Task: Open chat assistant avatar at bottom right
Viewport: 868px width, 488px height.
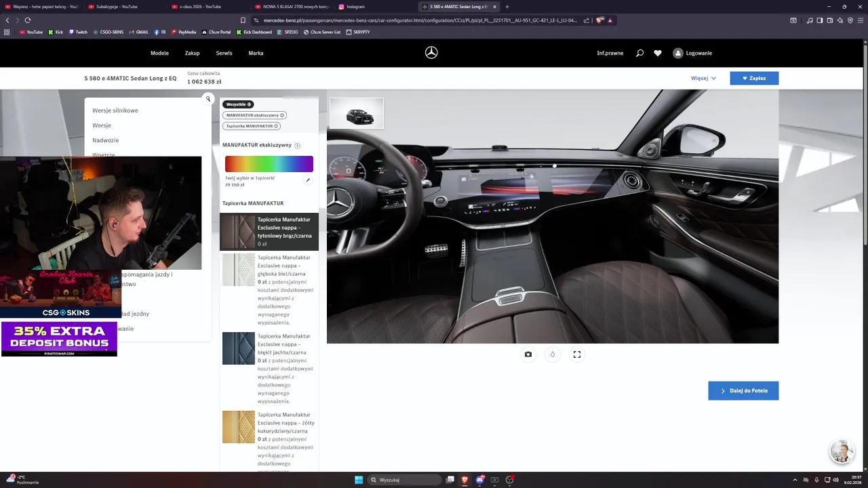Action: pyautogui.click(x=842, y=451)
